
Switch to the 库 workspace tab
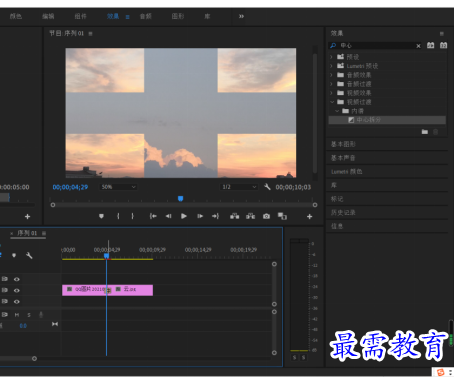207,16
